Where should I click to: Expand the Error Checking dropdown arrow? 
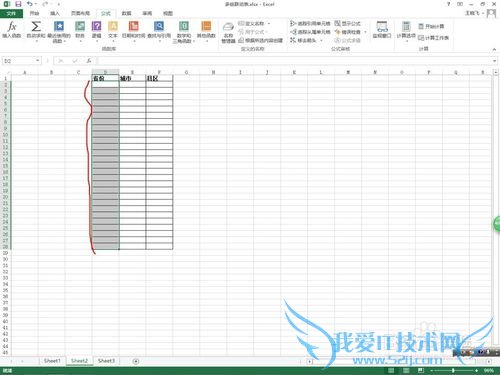(365, 32)
